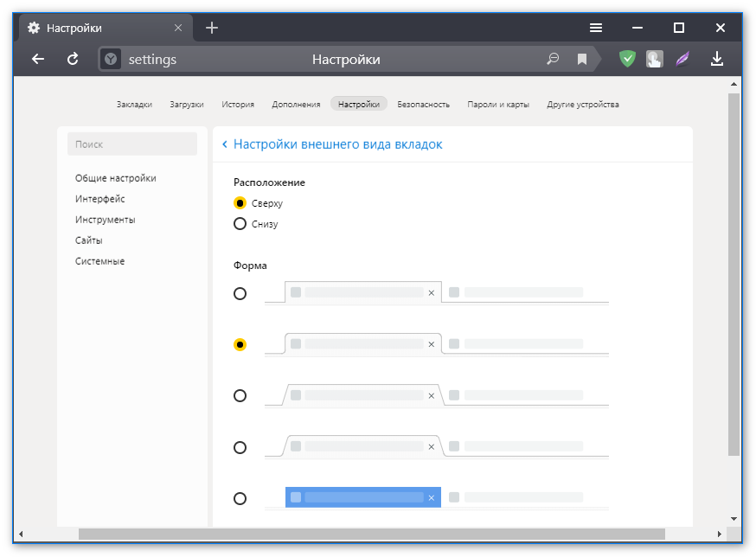The width and height of the screenshot is (756, 557).
Task: Open the browser hamburger menu
Action: (x=596, y=28)
